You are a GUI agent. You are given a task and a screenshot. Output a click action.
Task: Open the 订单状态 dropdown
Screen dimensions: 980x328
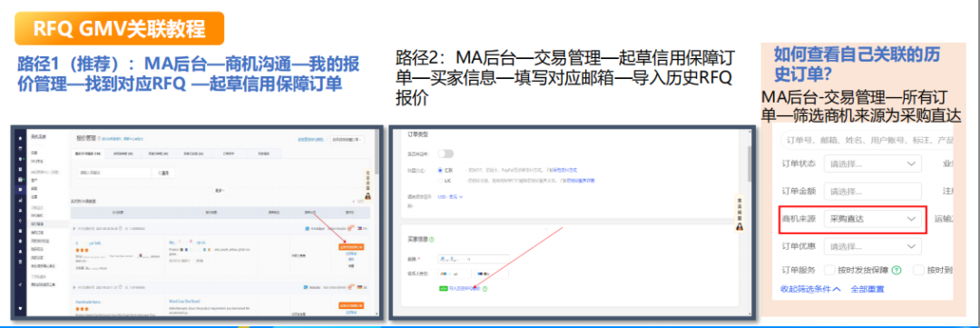click(873, 164)
